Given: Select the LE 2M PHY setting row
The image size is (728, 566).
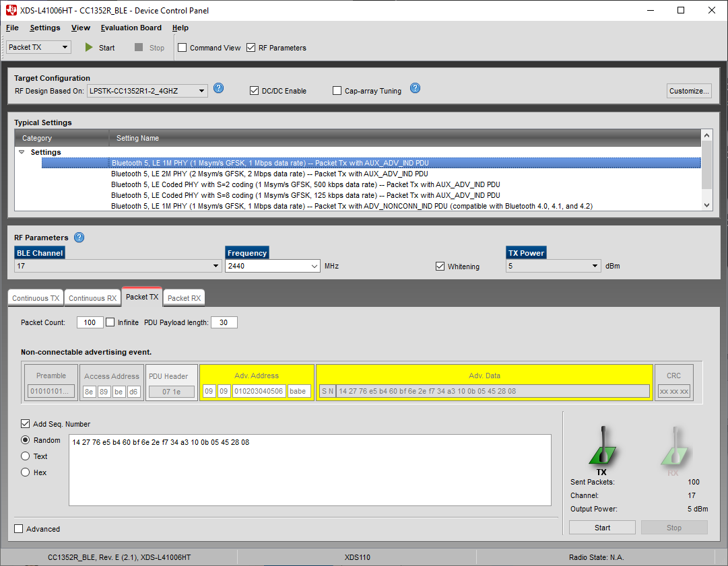Looking at the screenshot, I should point(270,174).
